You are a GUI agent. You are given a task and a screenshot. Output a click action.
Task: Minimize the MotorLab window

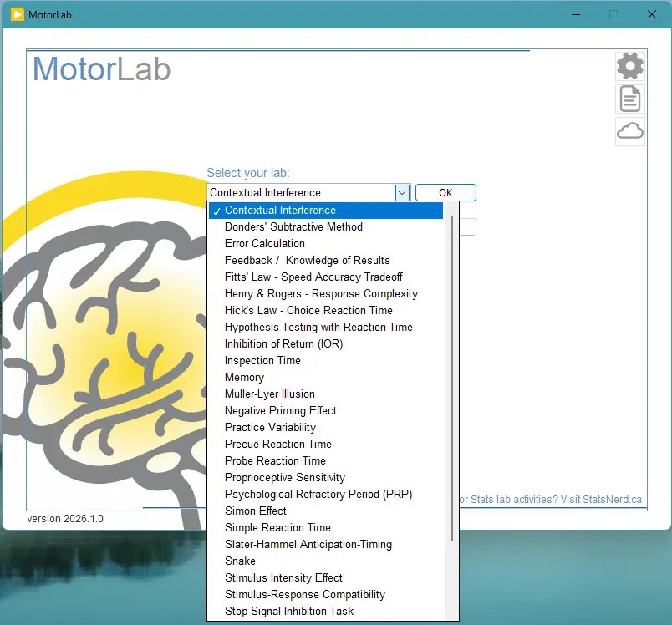click(576, 14)
